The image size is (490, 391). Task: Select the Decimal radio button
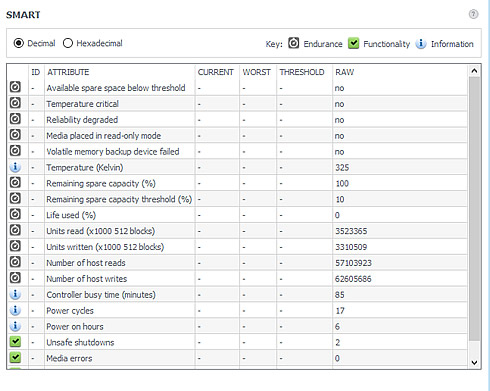click(x=19, y=43)
